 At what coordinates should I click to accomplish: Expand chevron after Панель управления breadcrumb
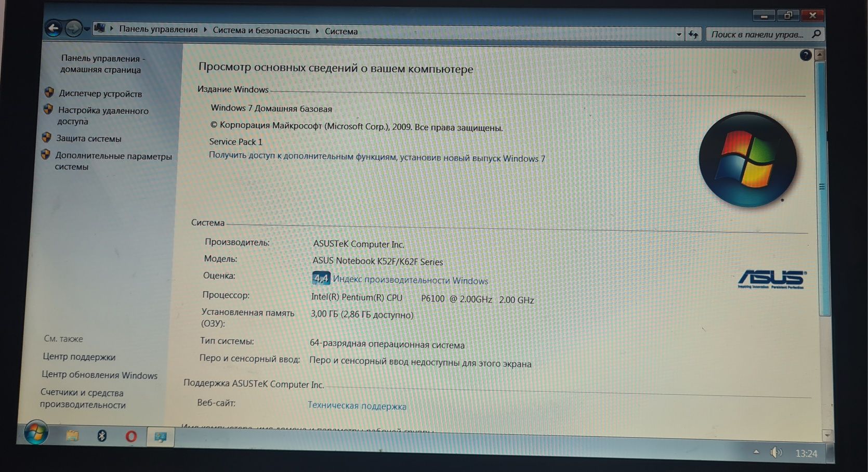tap(205, 30)
